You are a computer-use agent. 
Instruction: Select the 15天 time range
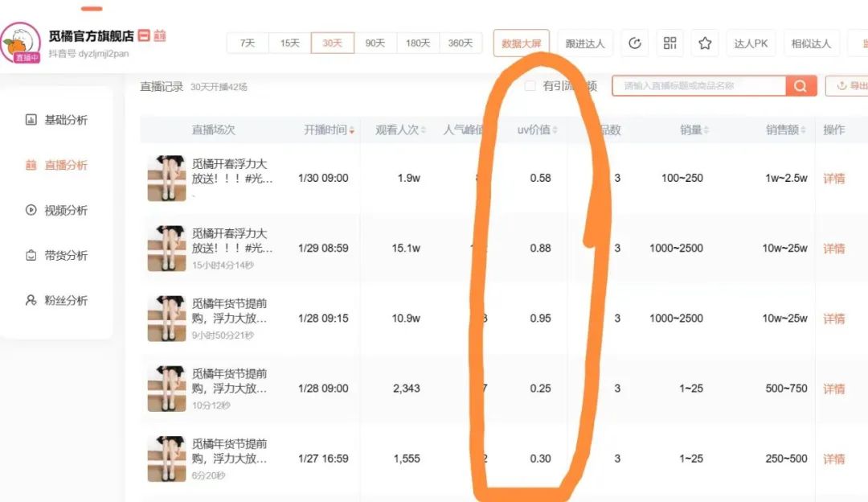[289, 43]
